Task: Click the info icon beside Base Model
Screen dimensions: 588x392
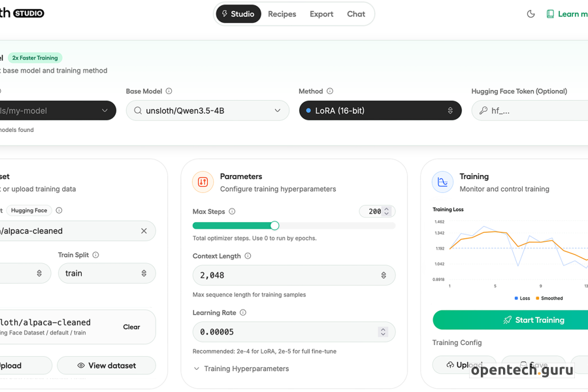Action: 169,91
